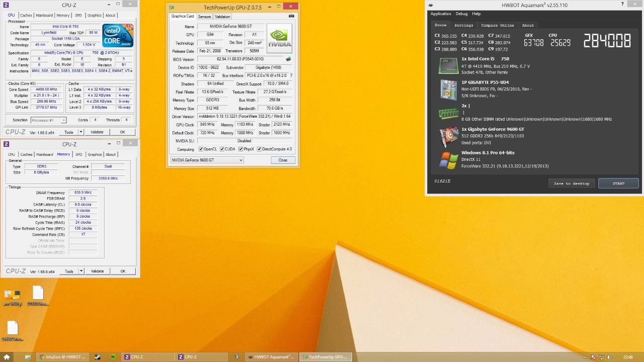Switch to Chrome HWBOT taskbar window

click(x=63, y=357)
